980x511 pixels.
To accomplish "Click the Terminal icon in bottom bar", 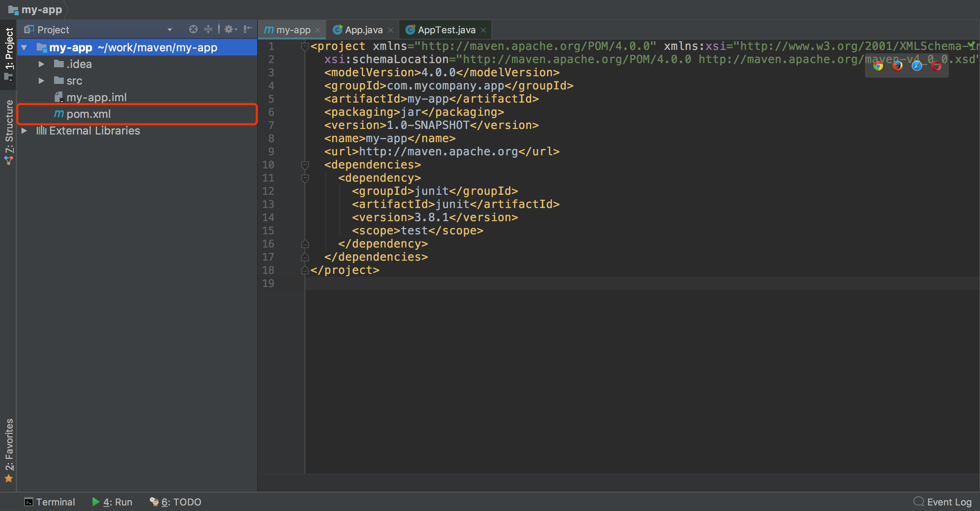I will [28, 502].
